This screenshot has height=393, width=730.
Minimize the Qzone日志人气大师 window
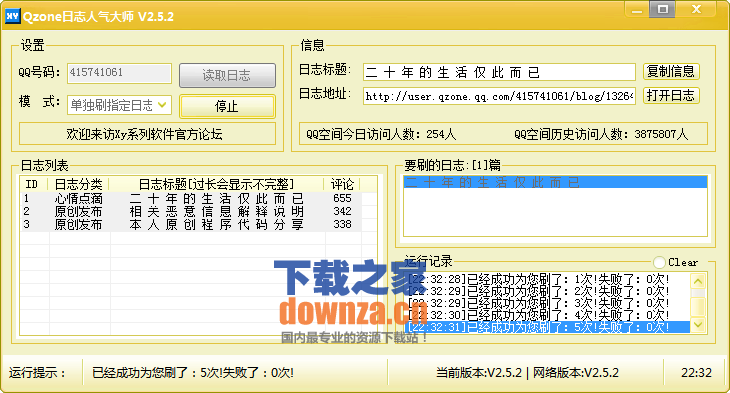pyautogui.click(x=637, y=10)
